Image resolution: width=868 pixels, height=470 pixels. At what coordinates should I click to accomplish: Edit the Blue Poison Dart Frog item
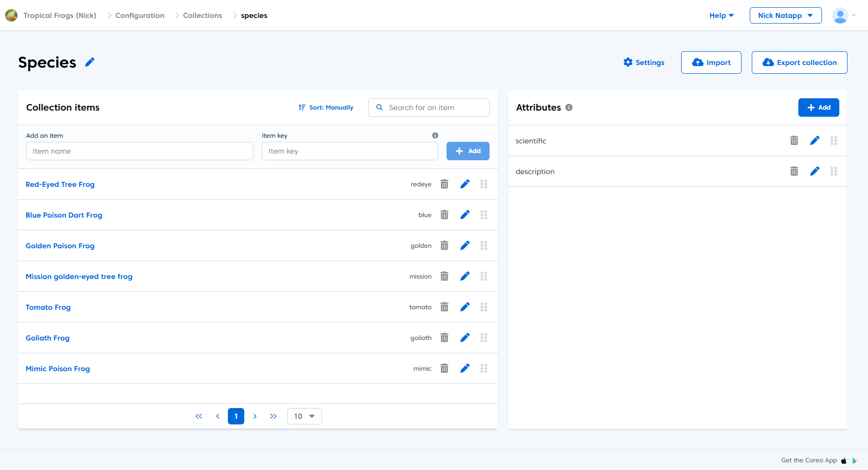(x=465, y=215)
